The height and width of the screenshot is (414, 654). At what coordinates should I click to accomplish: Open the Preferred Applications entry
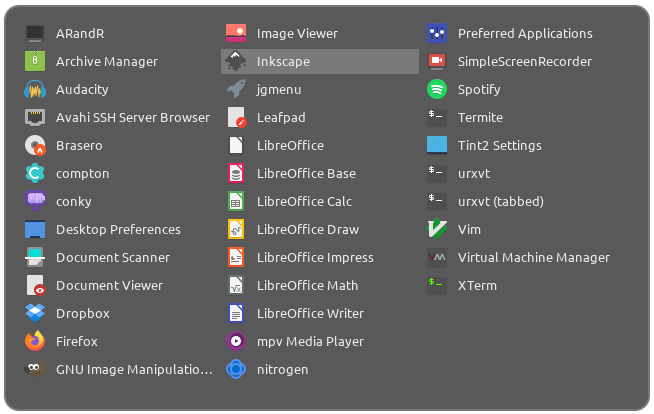pyautogui.click(x=521, y=33)
